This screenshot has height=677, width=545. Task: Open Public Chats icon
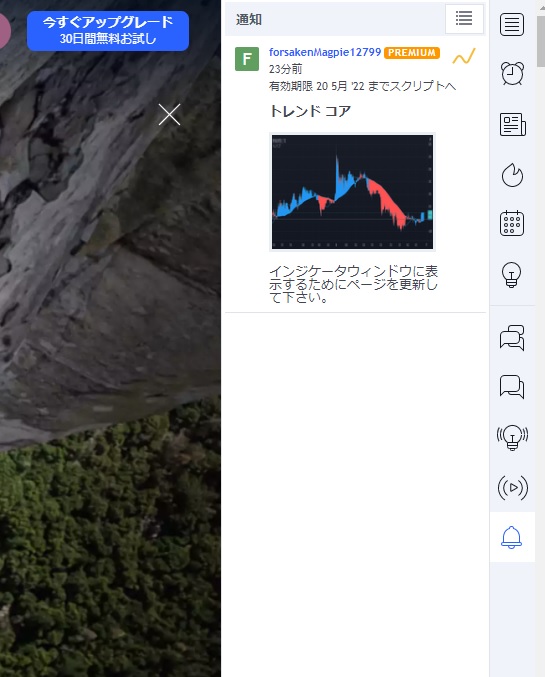pos(512,337)
